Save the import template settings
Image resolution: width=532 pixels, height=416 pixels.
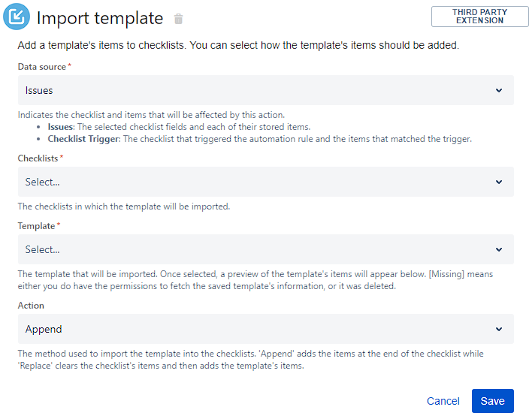[x=492, y=401]
